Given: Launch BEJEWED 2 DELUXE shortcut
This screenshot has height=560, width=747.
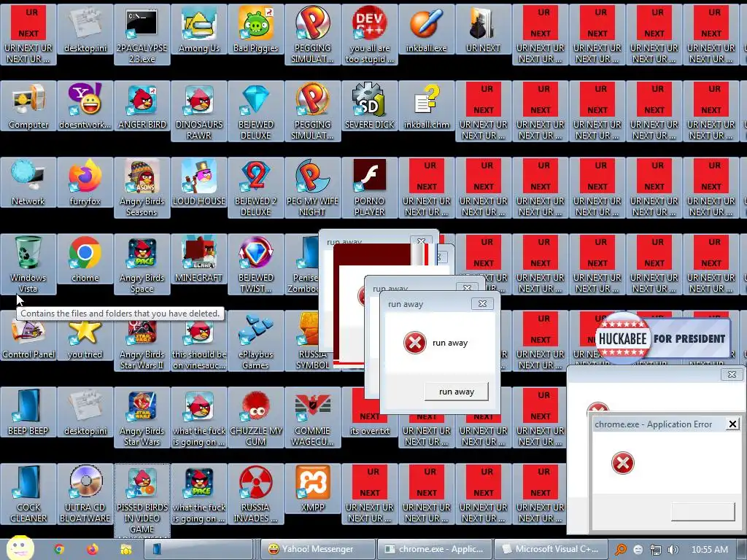Looking at the screenshot, I should 256,187.
